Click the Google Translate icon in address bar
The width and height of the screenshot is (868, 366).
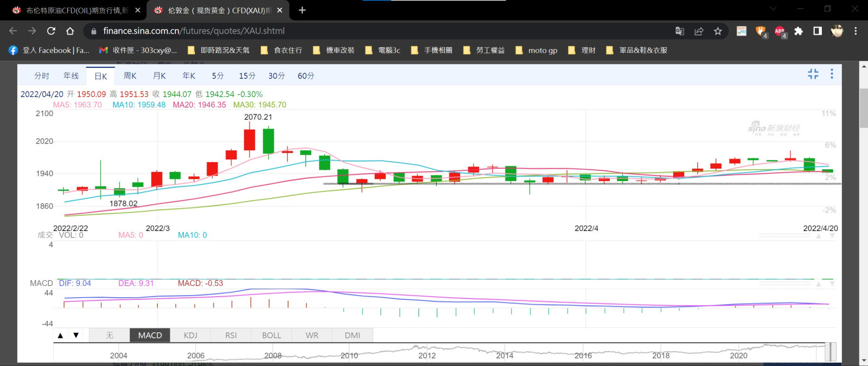click(680, 31)
